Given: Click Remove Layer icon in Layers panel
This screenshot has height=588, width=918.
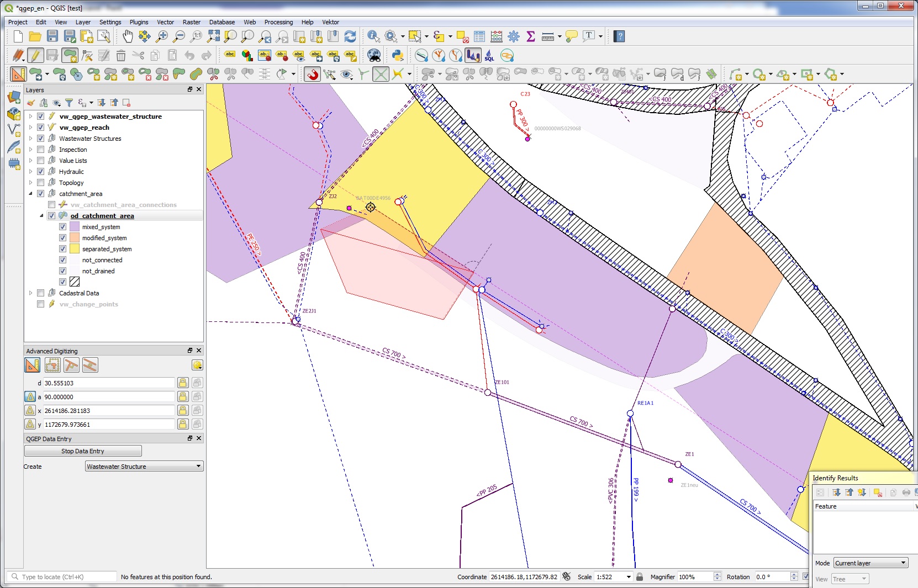Looking at the screenshot, I should 126,103.
